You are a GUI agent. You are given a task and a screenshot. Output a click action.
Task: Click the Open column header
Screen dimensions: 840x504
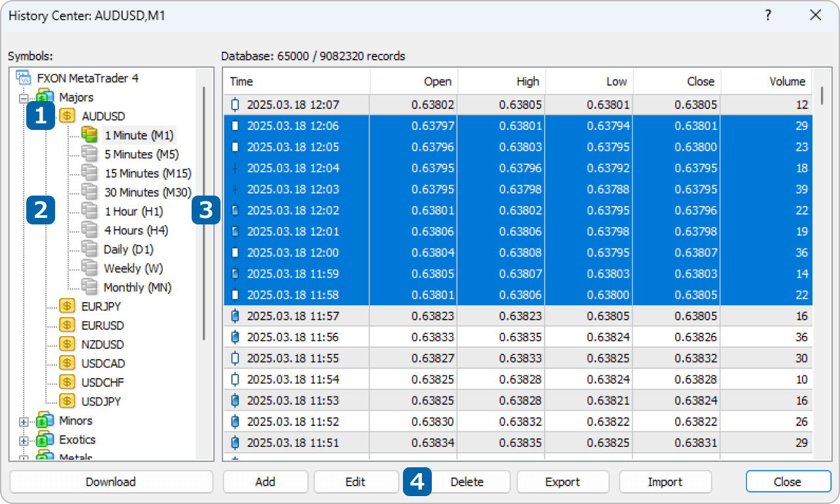[x=414, y=81]
